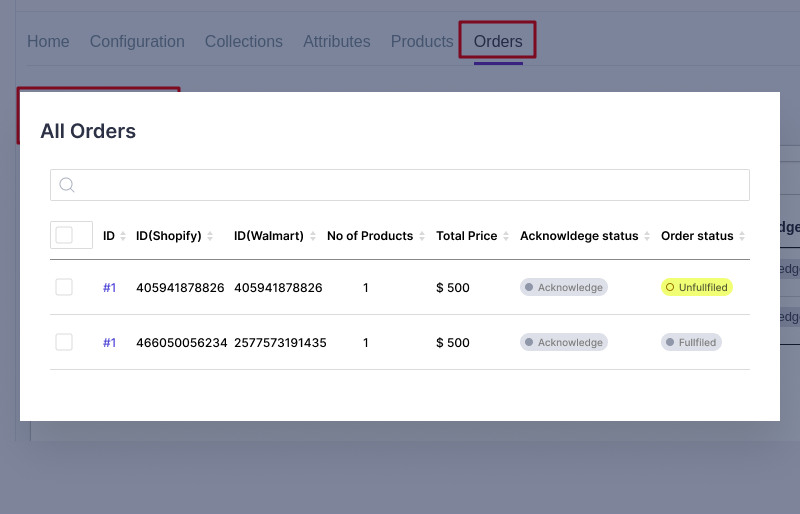Click the search magnifier icon
The image size is (800, 514).
(x=67, y=185)
